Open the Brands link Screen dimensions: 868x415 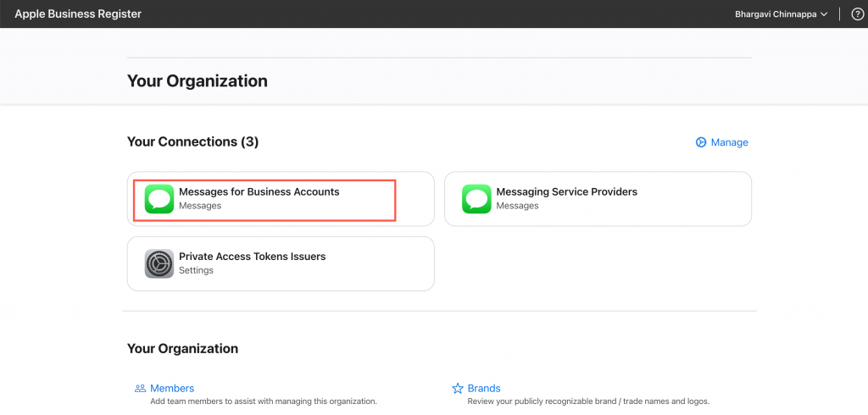(484, 389)
